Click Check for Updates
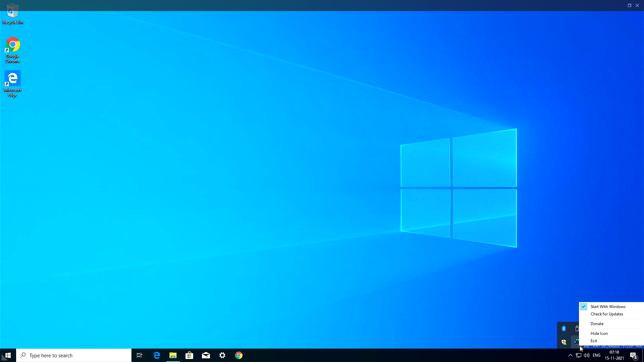The width and height of the screenshot is (644, 362). [x=606, y=314]
